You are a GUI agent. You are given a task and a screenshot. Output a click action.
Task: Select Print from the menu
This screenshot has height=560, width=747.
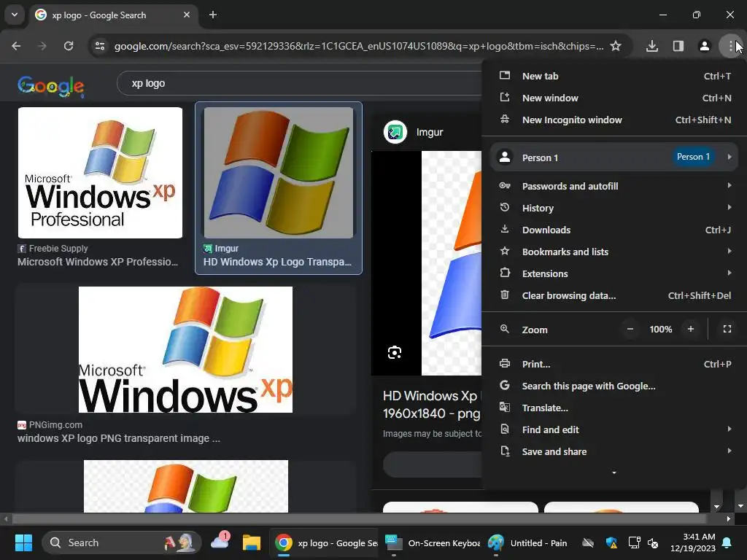click(614, 365)
